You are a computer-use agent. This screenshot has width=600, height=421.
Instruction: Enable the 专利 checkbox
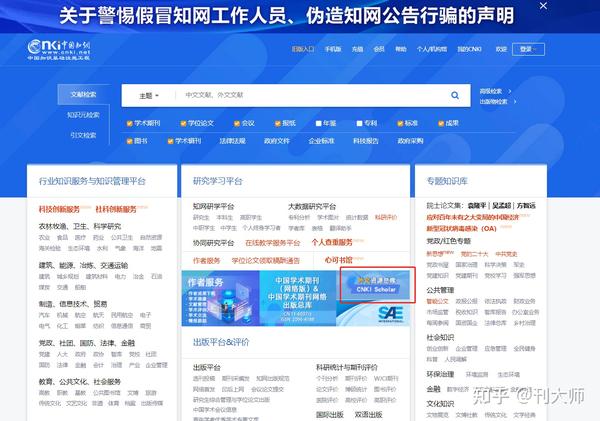pyautogui.click(x=359, y=123)
